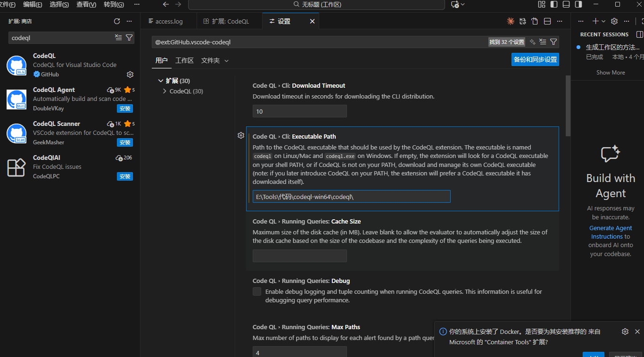
Task: Open the title bar chat dropdown arrow
Action: (463, 4)
